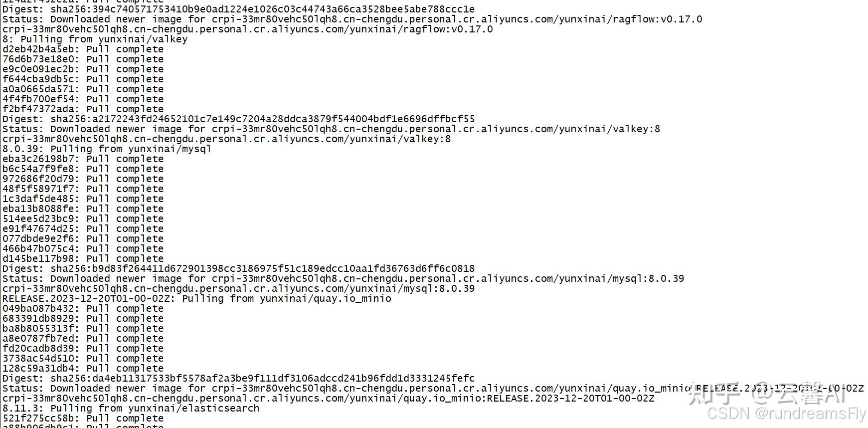Click the CSDN @rundreamsFly watermark

(786, 414)
